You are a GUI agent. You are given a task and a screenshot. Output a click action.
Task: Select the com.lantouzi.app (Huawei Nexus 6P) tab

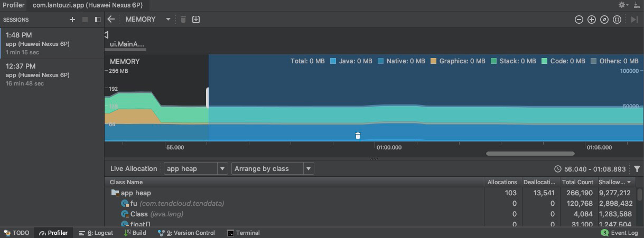click(x=88, y=5)
